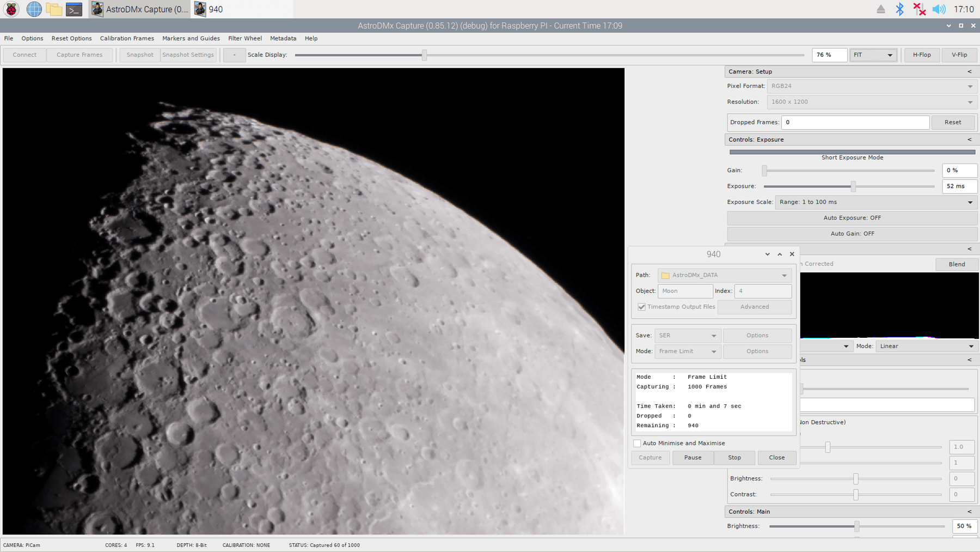Click Options button next to Frame Limit
This screenshot has height=552, width=980.
[757, 351]
